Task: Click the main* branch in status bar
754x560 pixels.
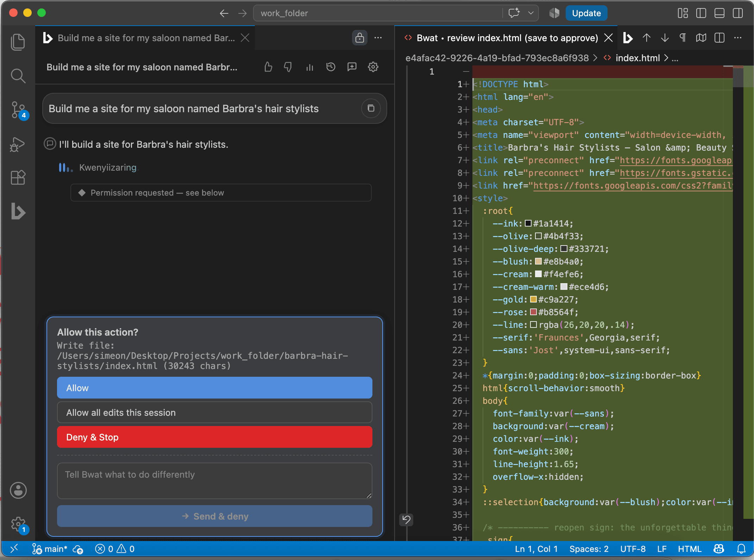Action: [x=50, y=549]
